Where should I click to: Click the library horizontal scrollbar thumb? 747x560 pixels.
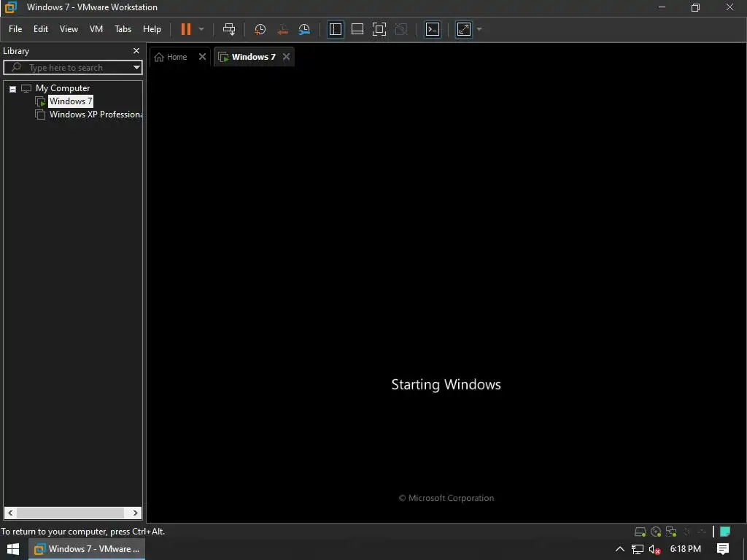(x=71, y=513)
